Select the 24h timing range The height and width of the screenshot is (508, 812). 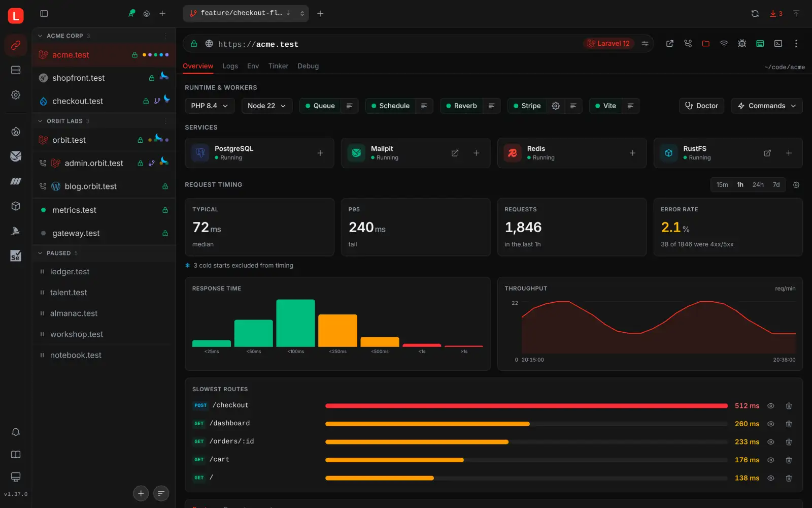point(758,185)
